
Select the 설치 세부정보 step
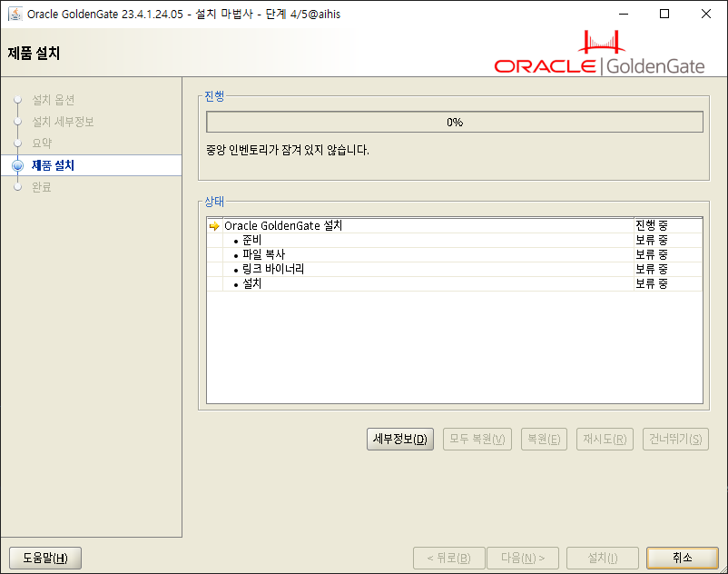click(x=63, y=122)
